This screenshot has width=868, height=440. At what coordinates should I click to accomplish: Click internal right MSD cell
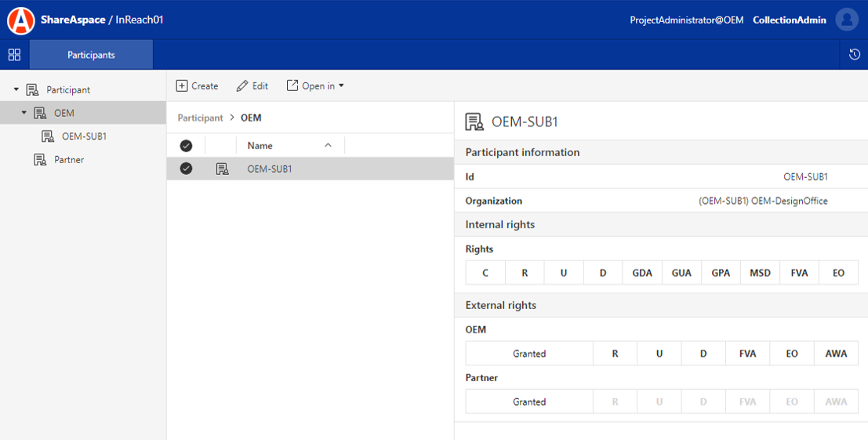click(760, 273)
